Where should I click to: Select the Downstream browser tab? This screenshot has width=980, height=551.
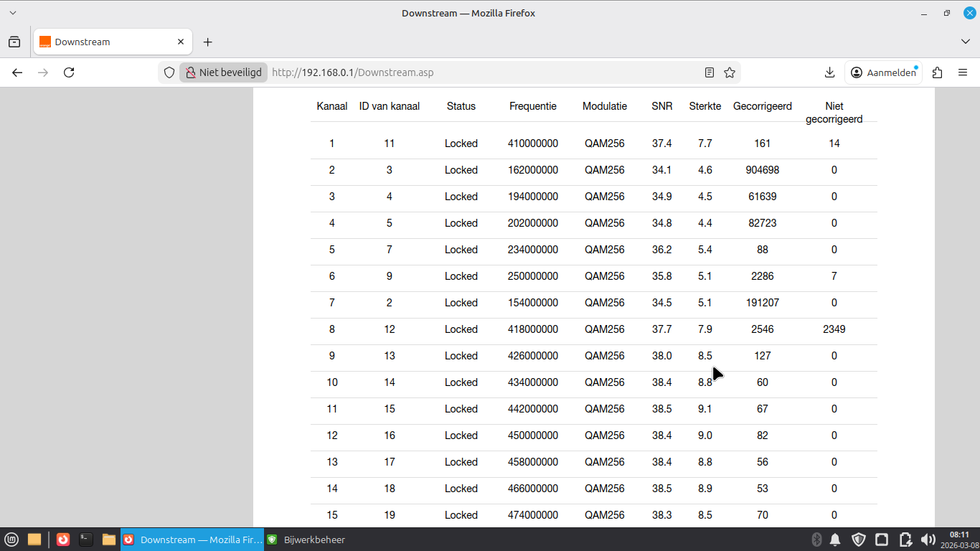click(x=113, y=42)
